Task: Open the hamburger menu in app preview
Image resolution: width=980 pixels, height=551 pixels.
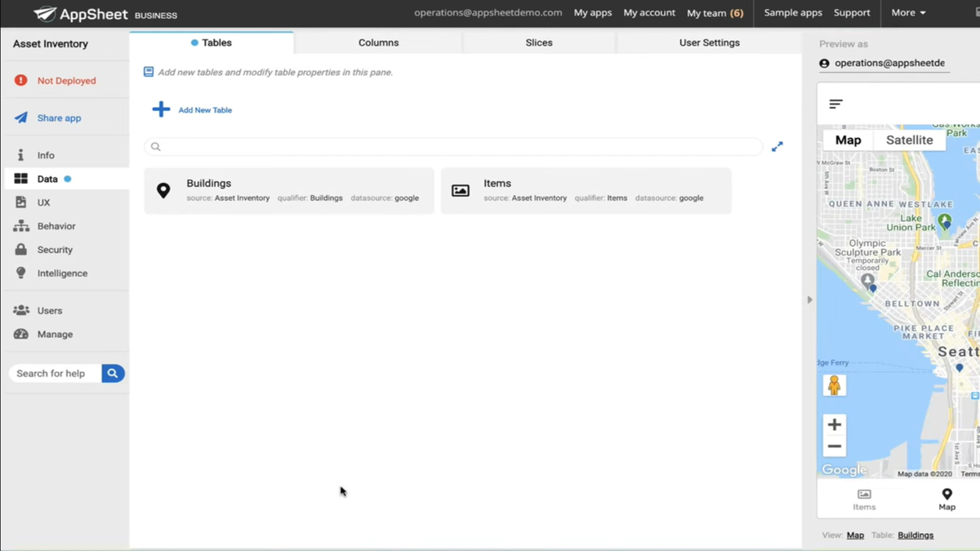Action: coord(835,104)
